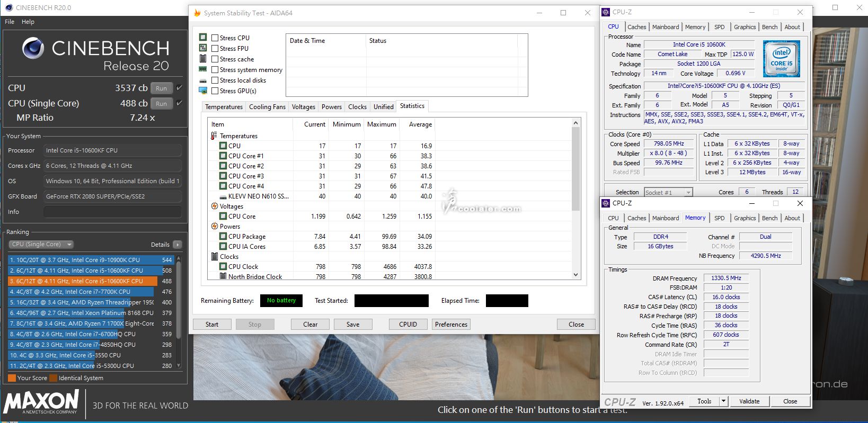Toggle the CPU benchmark checkmark in Cinebench
The image size is (868, 423).
click(179, 88)
